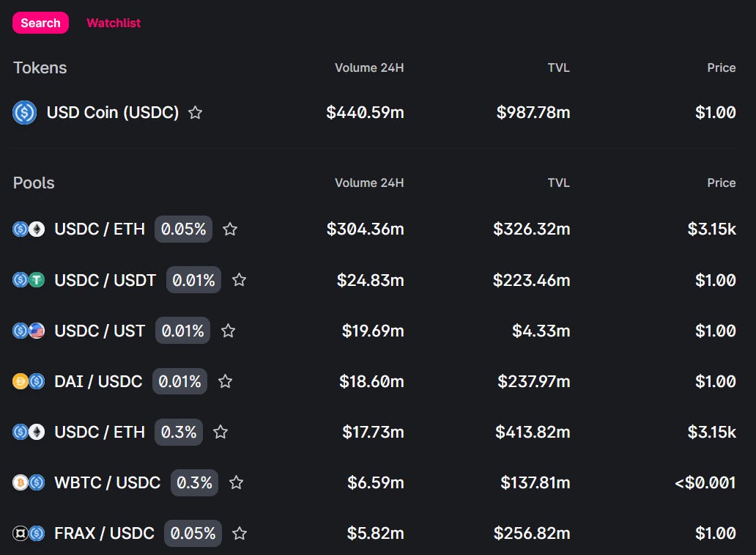Image resolution: width=756 pixels, height=555 pixels.
Task: Click the UST flag icon
Action: pyautogui.click(x=35, y=331)
